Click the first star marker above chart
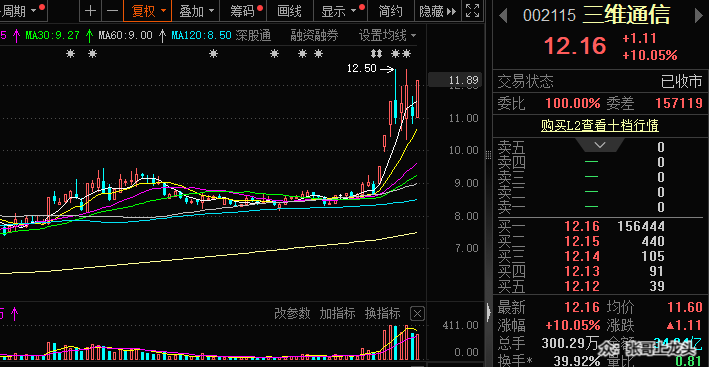 point(70,54)
